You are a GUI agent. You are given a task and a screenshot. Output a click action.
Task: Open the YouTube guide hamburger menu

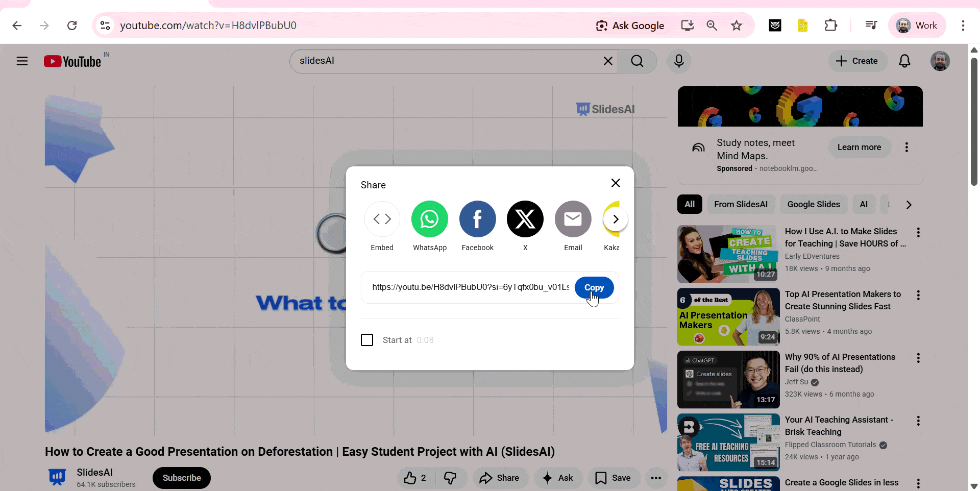click(22, 61)
